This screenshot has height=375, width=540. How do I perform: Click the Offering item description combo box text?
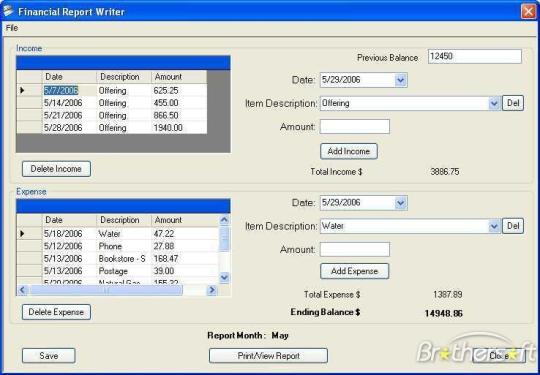pos(335,103)
